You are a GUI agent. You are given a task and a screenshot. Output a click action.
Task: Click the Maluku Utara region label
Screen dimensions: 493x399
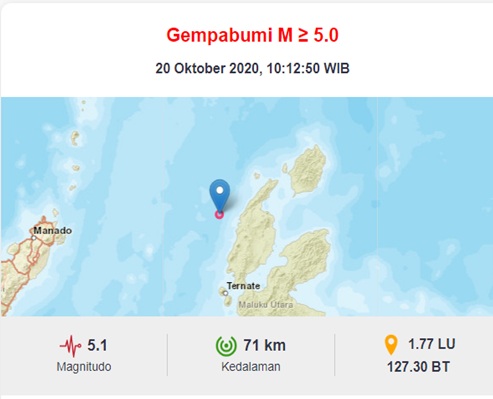point(266,304)
